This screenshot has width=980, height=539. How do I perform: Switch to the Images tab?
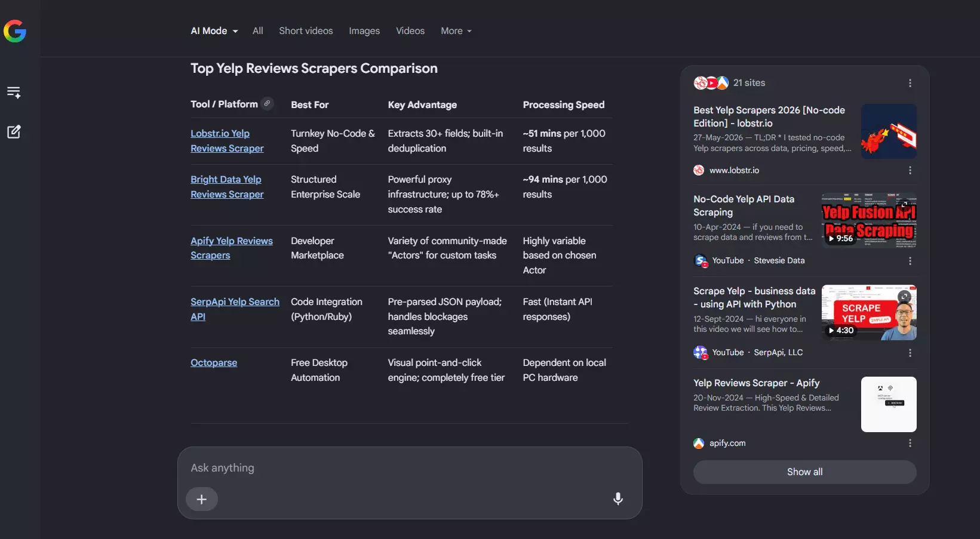[364, 31]
